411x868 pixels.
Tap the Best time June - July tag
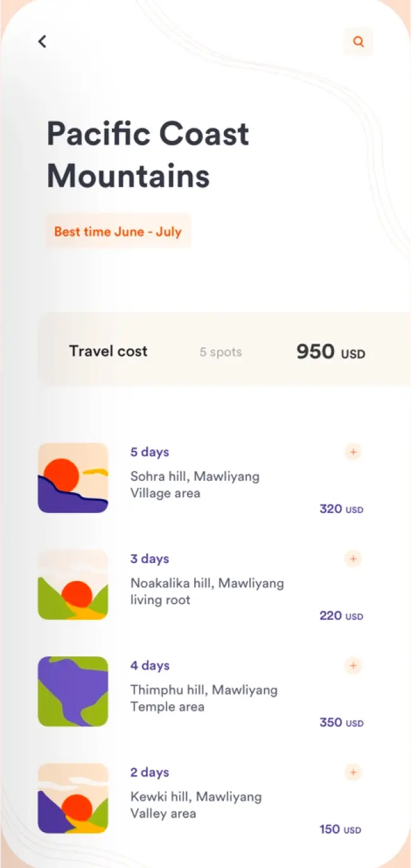click(x=118, y=231)
